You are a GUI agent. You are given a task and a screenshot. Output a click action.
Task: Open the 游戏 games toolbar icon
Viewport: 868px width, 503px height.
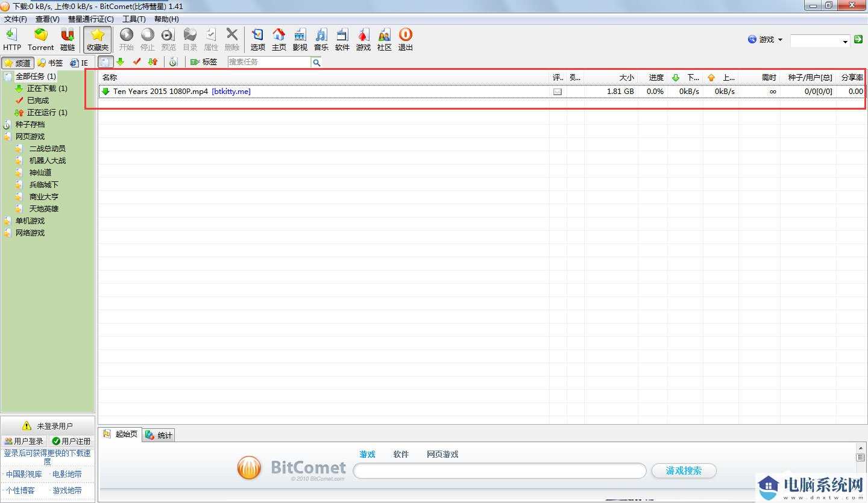pos(363,39)
